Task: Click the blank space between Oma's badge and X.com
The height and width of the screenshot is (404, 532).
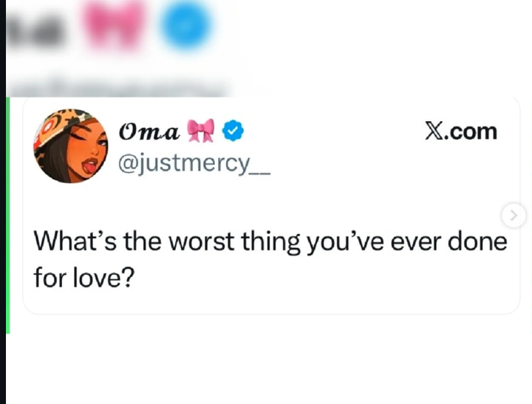Action: pyautogui.click(x=332, y=133)
